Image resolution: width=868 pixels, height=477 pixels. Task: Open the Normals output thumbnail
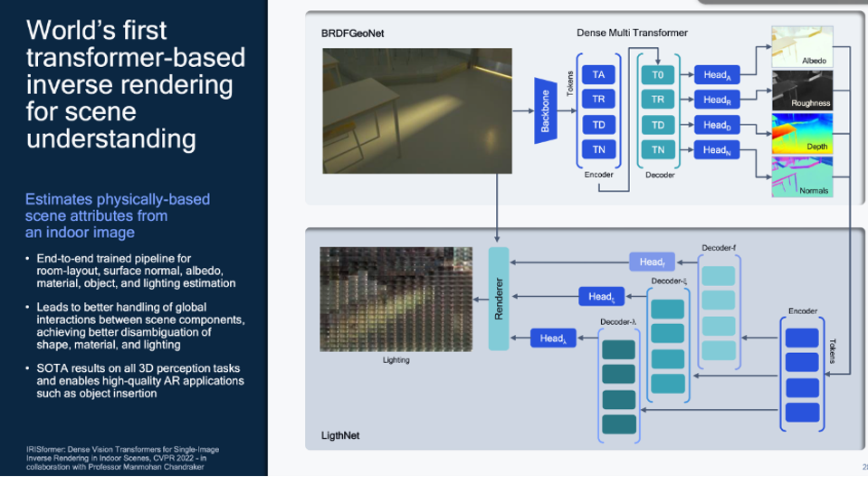point(800,176)
